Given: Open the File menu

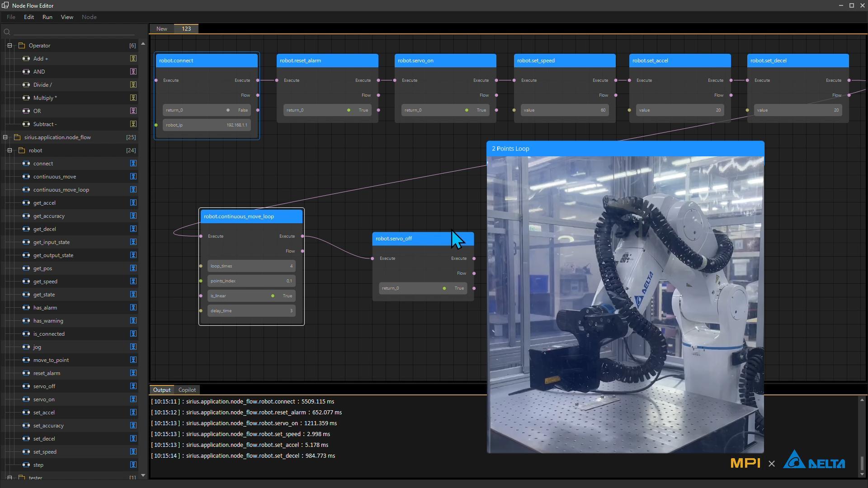Looking at the screenshot, I should coord(11,17).
